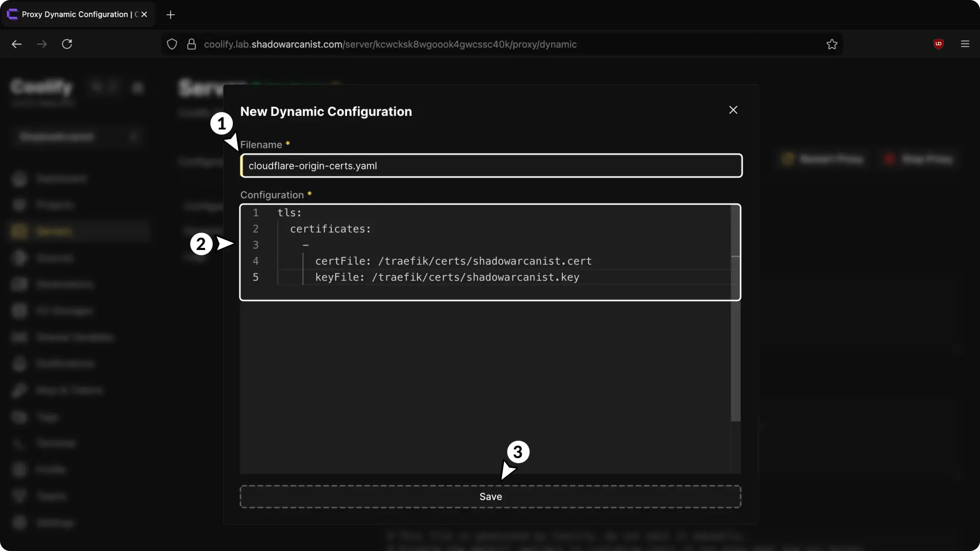Click the keyFile line in the editor
This screenshot has width=980, height=551.
coord(447,278)
